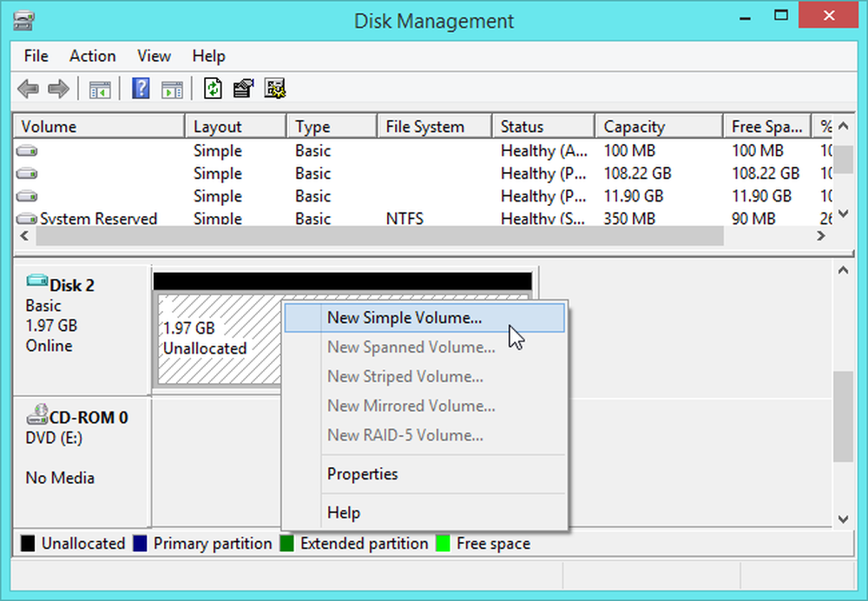Click the System Reserved volume name
The width and height of the screenshot is (868, 601).
point(98,219)
